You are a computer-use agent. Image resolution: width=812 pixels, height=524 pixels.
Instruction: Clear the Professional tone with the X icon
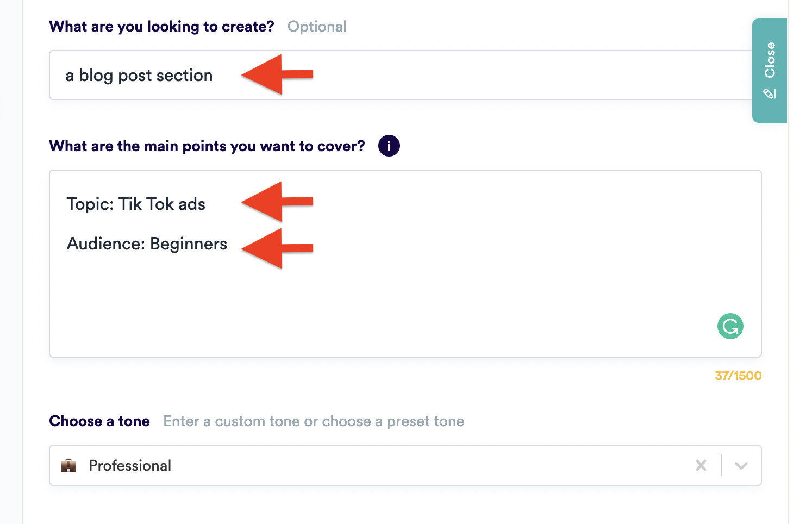(x=701, y=465)
